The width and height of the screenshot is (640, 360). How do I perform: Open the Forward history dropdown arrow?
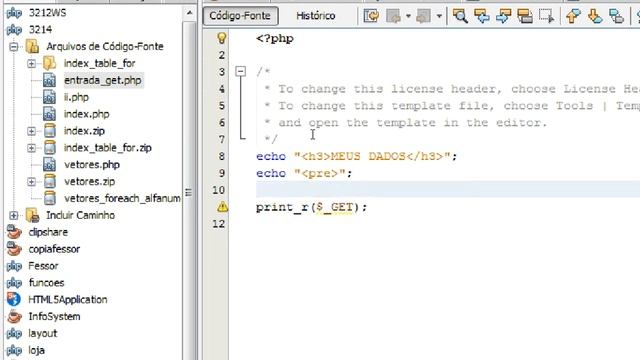(439, 16)
